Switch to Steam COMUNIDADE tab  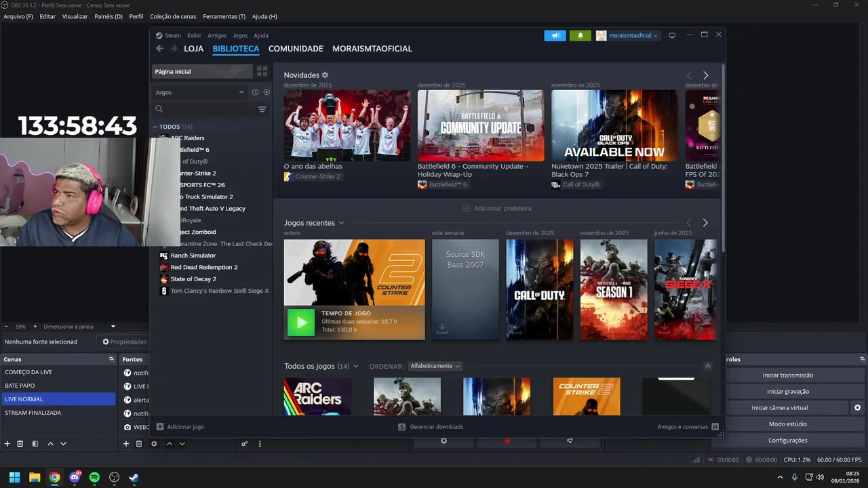296,49
